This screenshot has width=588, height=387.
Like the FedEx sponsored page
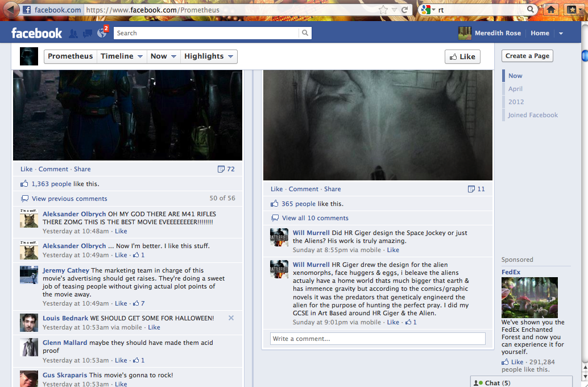coord(517,362)
